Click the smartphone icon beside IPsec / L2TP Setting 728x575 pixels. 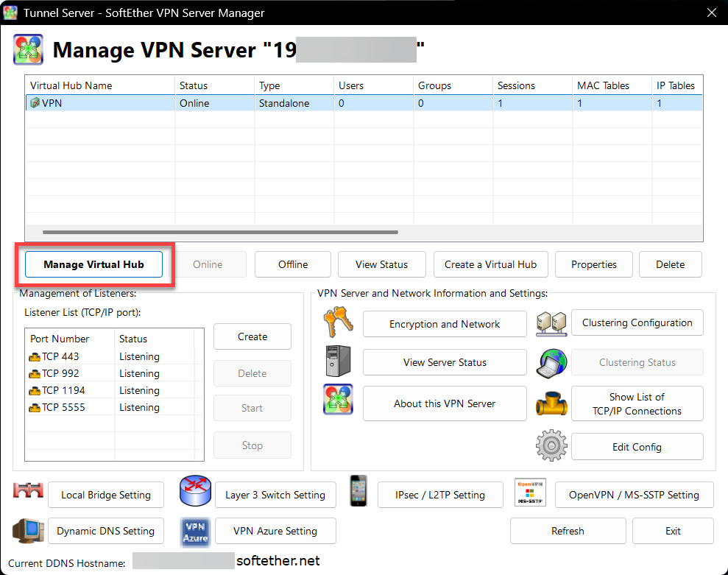tap(358, 490)
